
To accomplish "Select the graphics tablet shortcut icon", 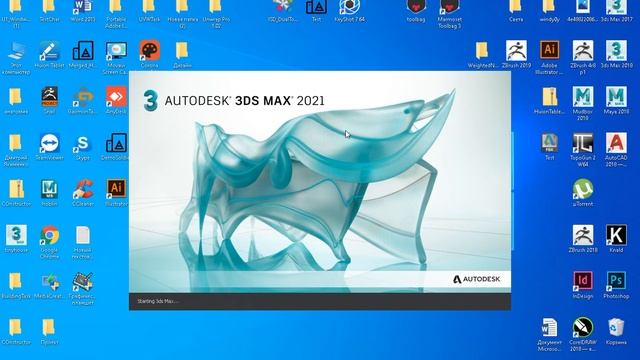I will [83, 288].
